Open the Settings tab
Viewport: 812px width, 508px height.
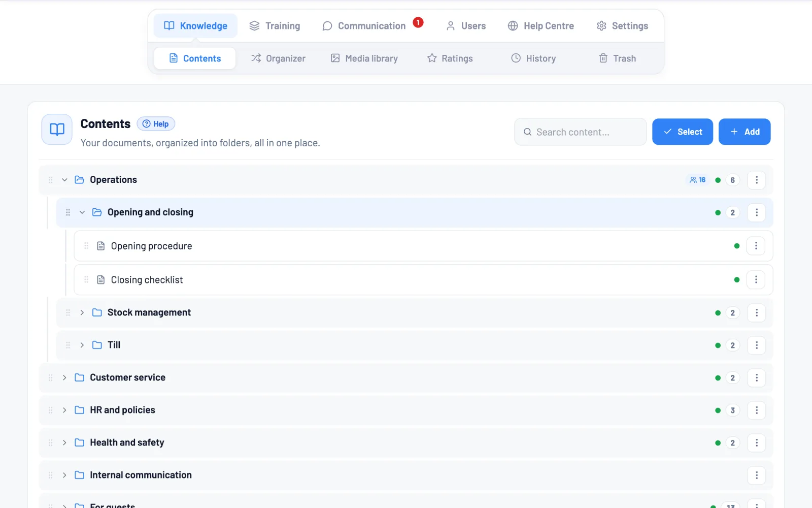pyautogui.click(x=622, y=26)
